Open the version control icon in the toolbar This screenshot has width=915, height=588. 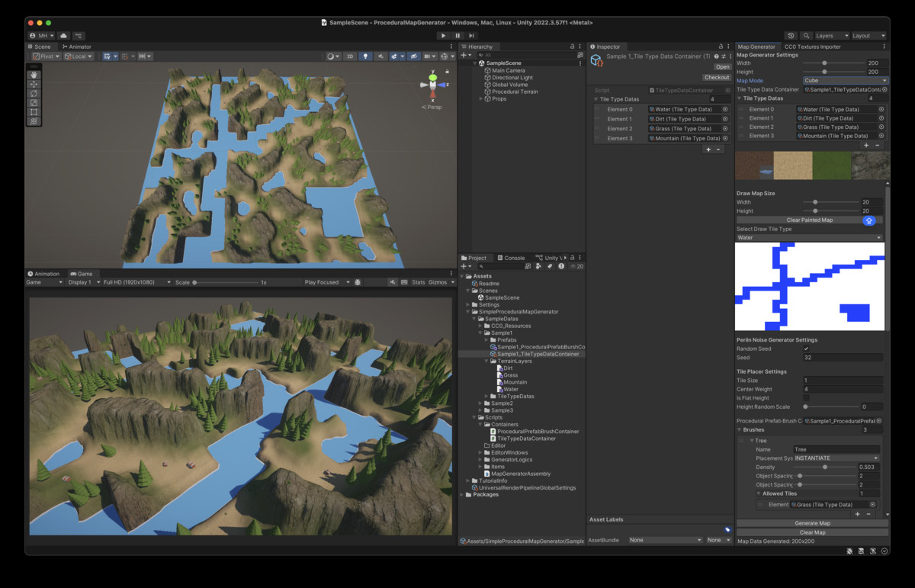pyautogui.click(x=79, y=36)
